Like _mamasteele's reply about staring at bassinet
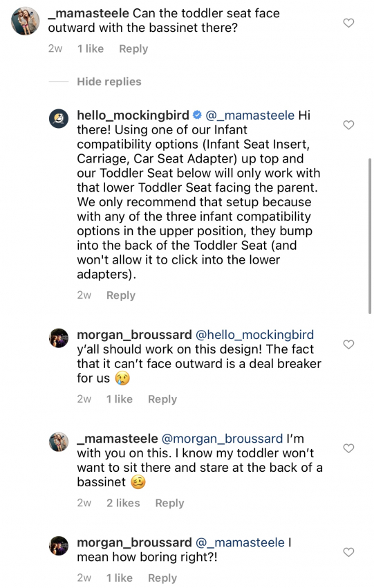Viewport: 374px width, 588px height. pos(348,448)
